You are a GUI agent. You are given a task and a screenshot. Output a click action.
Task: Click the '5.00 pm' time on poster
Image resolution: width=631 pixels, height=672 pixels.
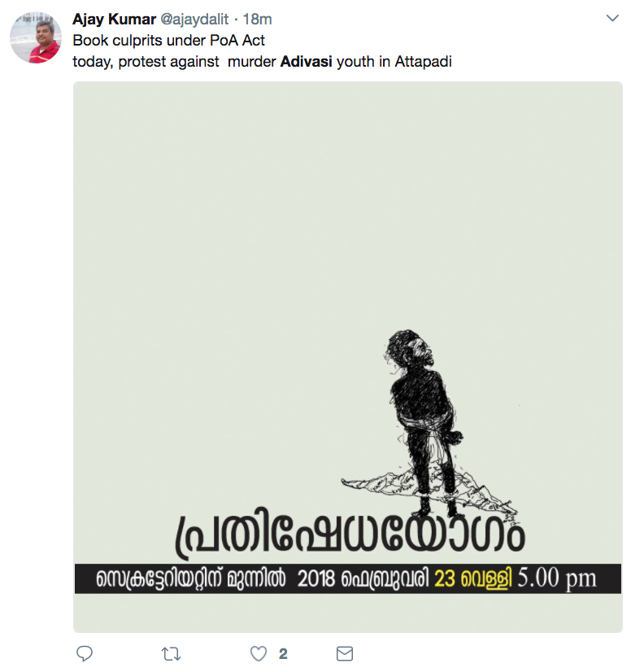(x=556, y=578)
